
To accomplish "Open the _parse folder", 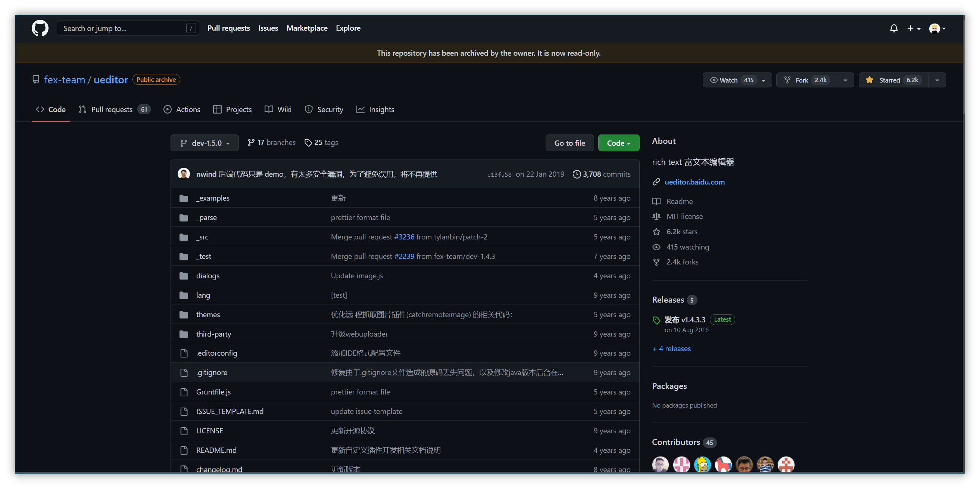I will coord(206,217).
